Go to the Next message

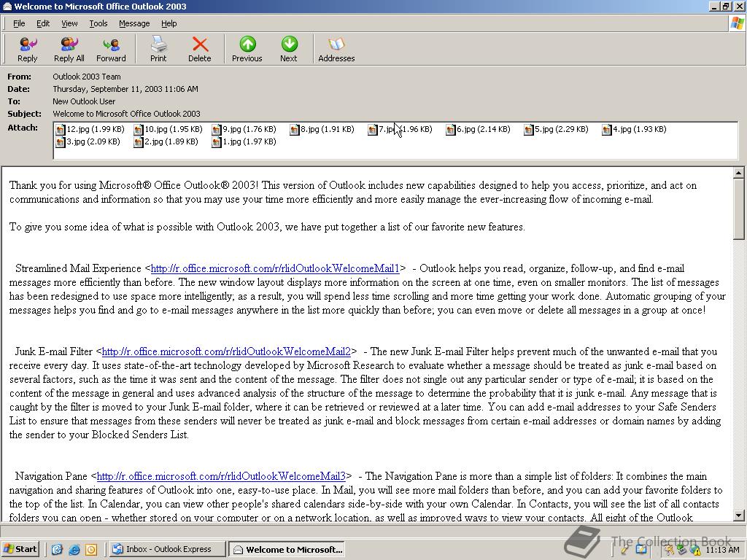(x=289, y=49)
